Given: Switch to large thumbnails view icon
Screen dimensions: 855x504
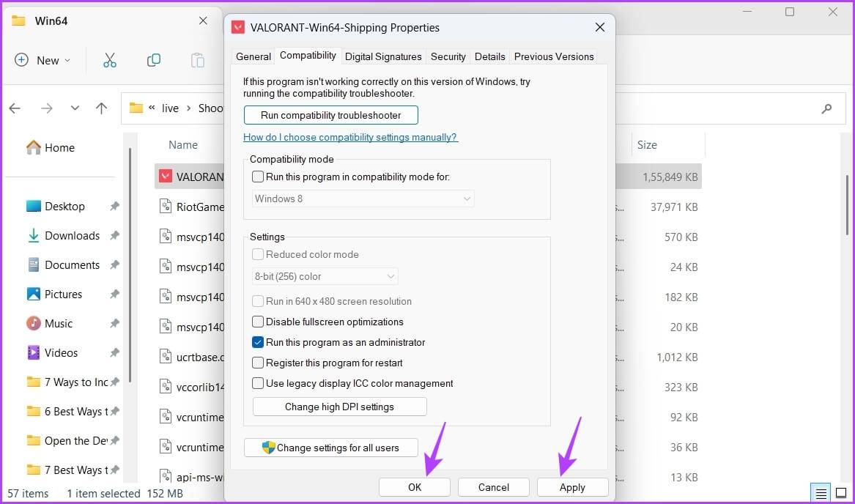Looking at the screenshot, I should click(x=841, y=494).
